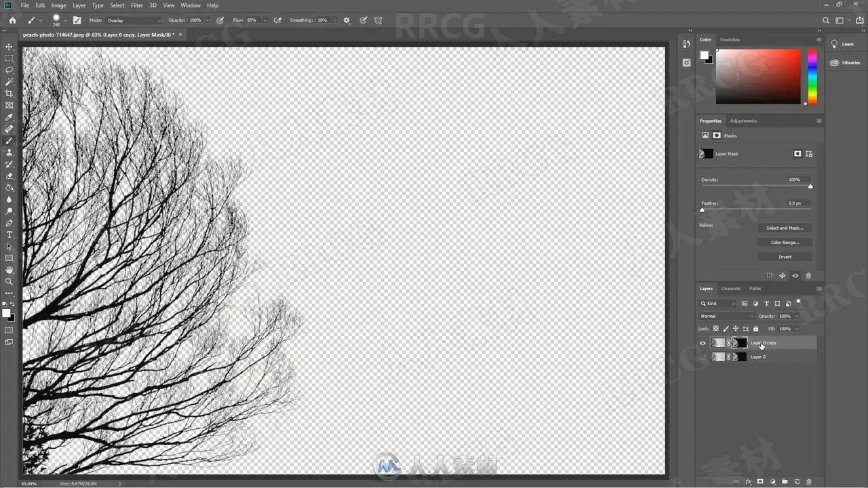Toggle mask visibility eye in Properties panel
868x488 pixels.
click(x=795, y=276)
